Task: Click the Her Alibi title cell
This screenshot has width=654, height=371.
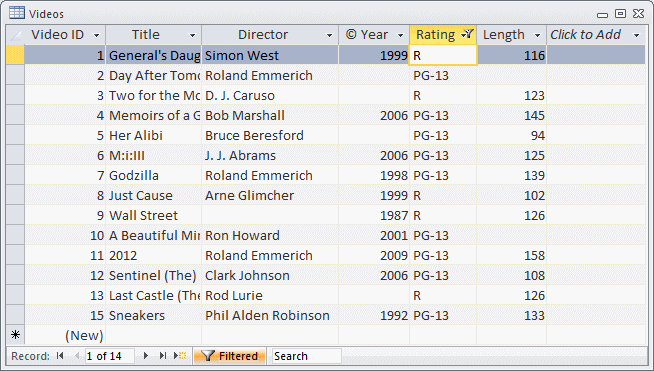Action: point(154,136)
